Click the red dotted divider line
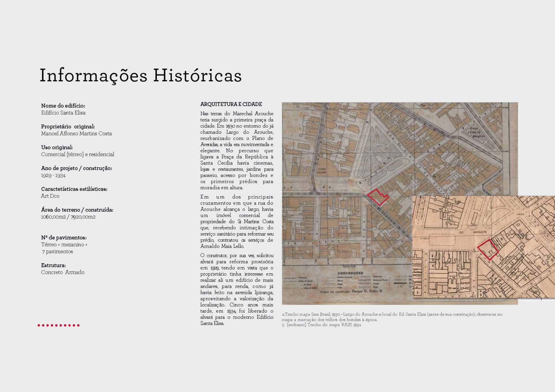The height and width of the screenshot is (392, 555). [58, 325]
